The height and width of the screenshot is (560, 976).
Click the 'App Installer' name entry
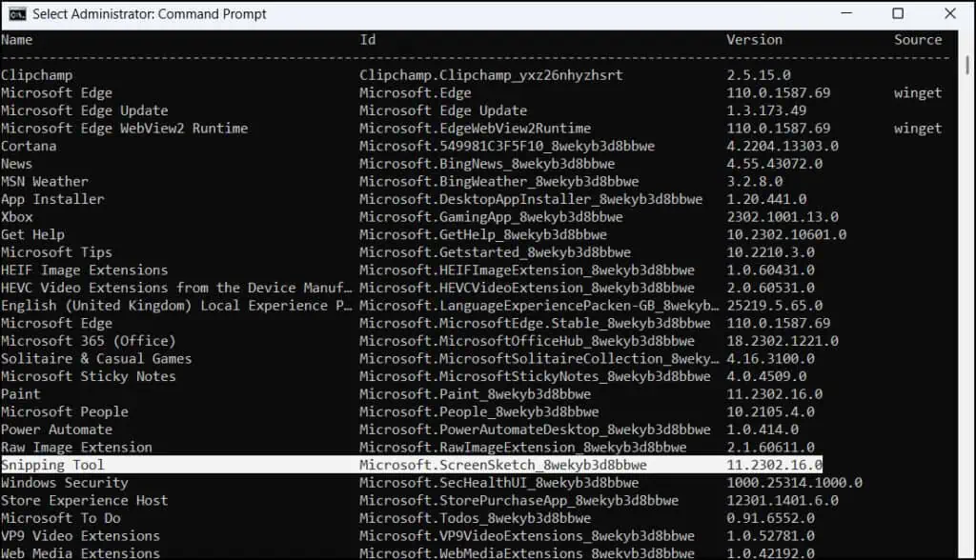coord(52,199)
